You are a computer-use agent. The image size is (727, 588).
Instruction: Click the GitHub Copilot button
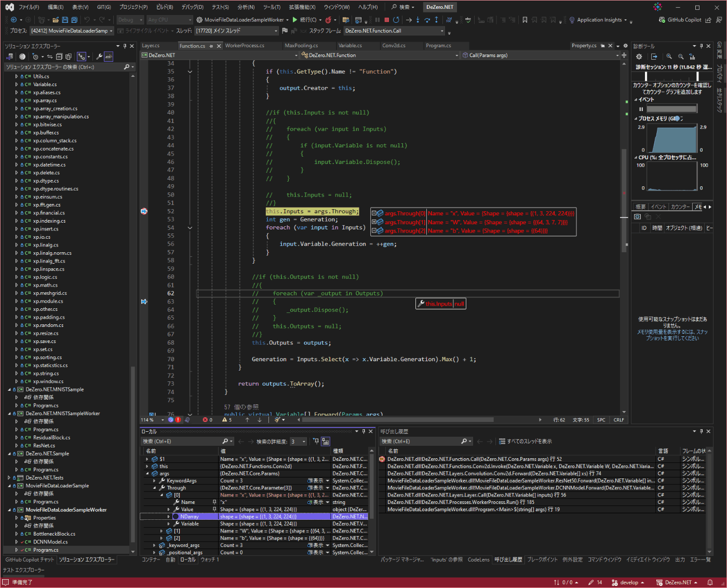point(680,20)
